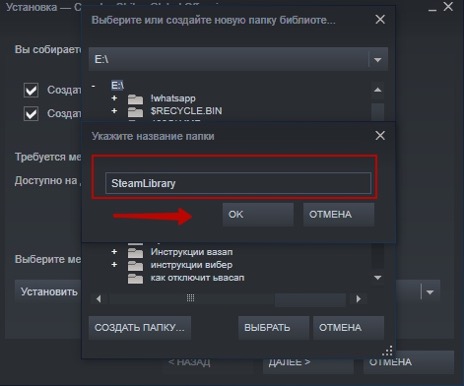Click the folder tree scroll up arrow

pos(378,90)
